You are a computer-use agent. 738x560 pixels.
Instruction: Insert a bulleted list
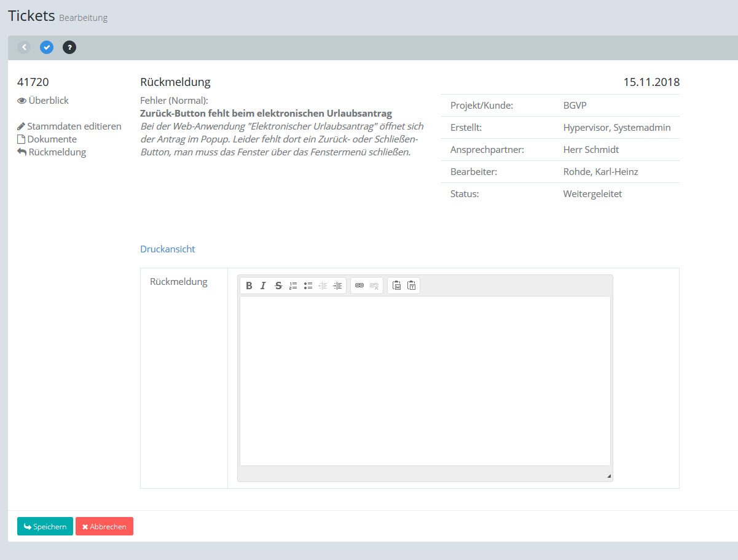coord(308,286)
